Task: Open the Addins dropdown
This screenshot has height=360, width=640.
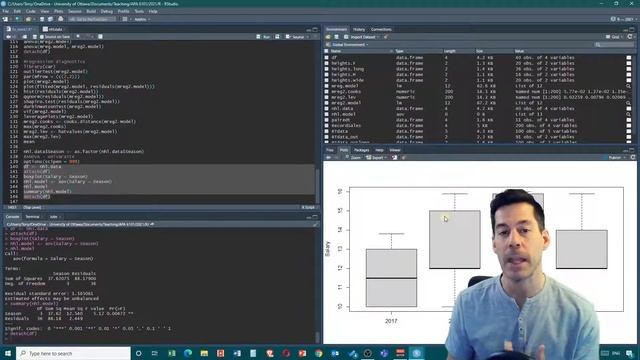Action: pos(142,19)
